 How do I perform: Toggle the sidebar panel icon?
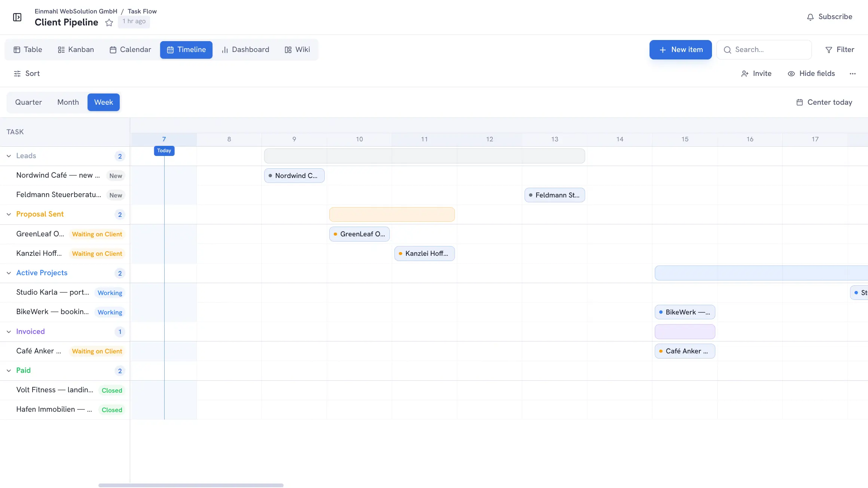(17, 17)
